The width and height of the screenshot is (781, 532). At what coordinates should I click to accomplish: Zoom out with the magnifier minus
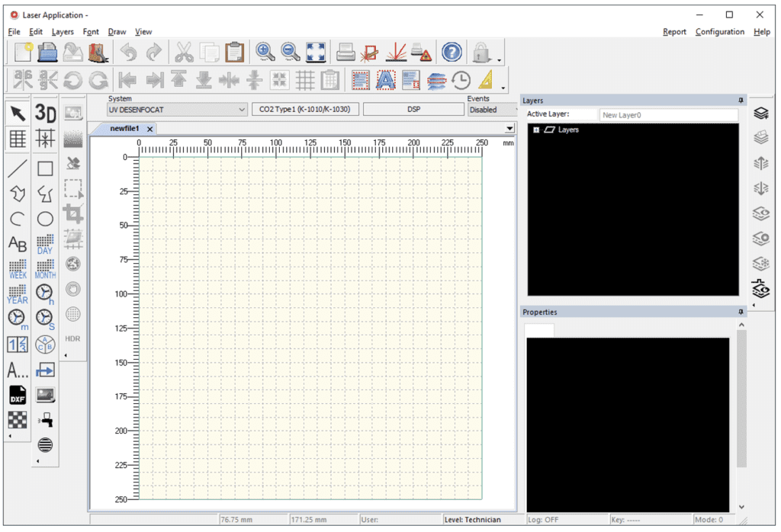coord(291,52)
